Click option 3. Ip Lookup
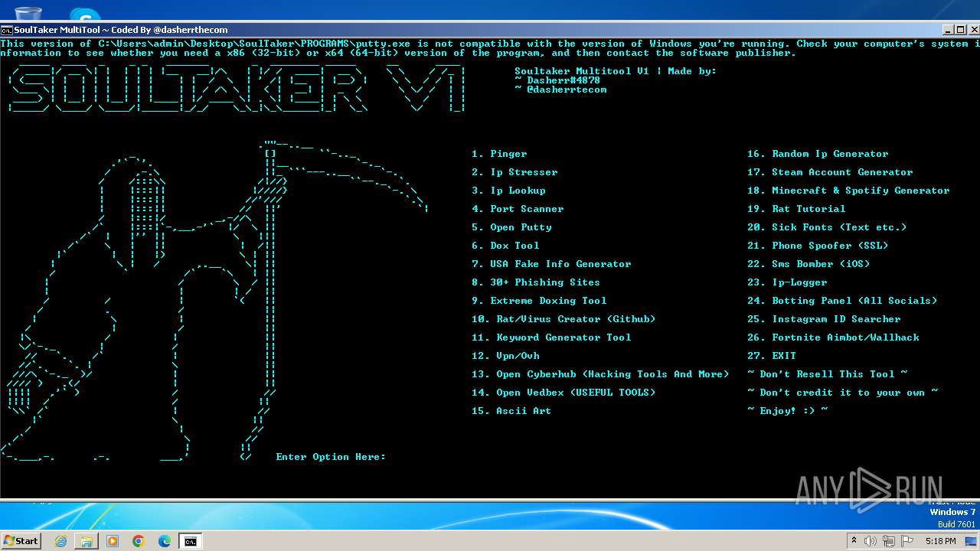Screen dimensions: 980x551 pyautogui.click(x=508, y=191)
